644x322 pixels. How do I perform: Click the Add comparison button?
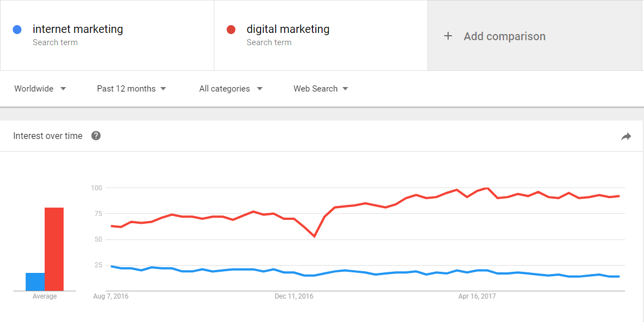click(x=536, y=36)
